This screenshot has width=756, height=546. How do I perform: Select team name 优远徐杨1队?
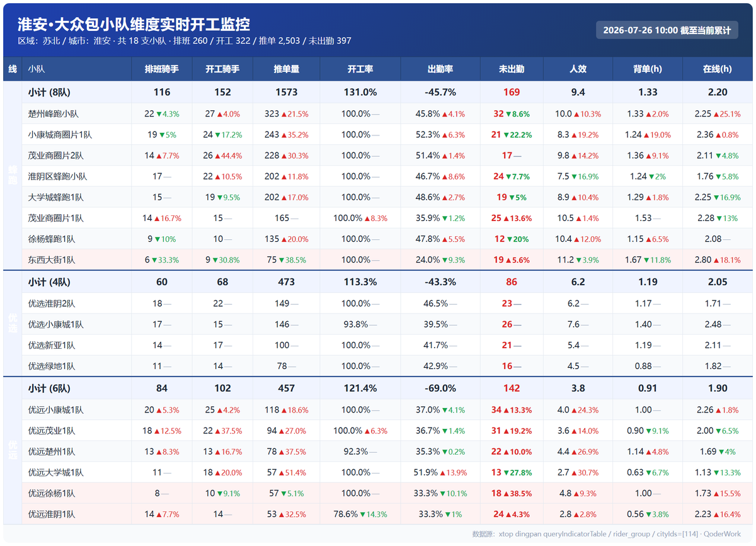[x=52, y=493]
